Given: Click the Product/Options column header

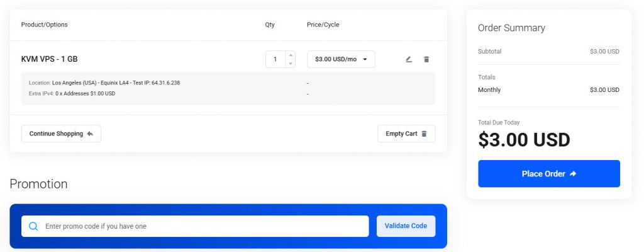Looking at the screenshot, I should tap(45, 25).
